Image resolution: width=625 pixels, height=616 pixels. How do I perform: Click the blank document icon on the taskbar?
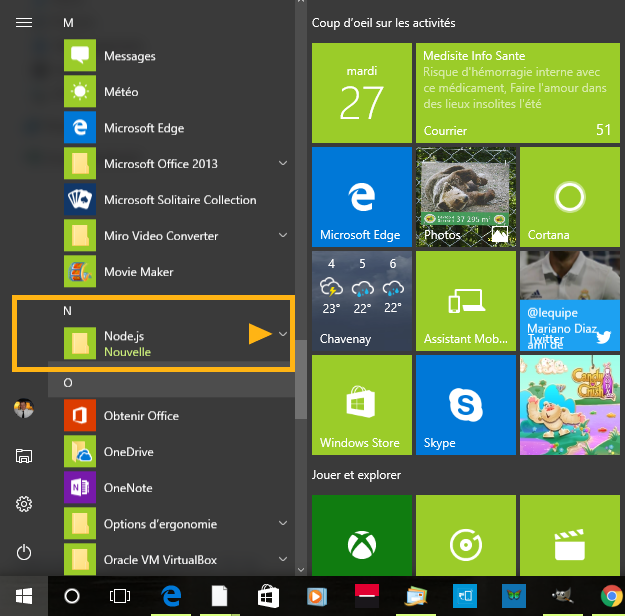(220, 596)
